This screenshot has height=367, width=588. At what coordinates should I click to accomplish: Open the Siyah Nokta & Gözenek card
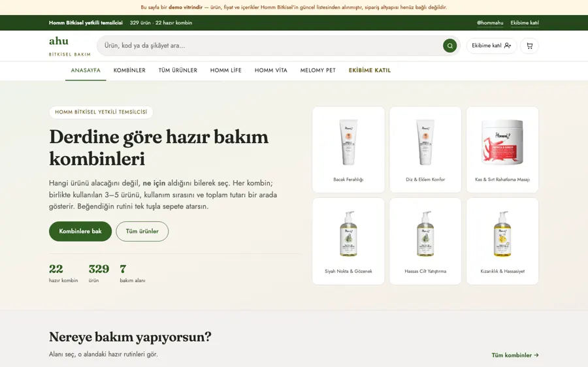[x=348, y=242]
